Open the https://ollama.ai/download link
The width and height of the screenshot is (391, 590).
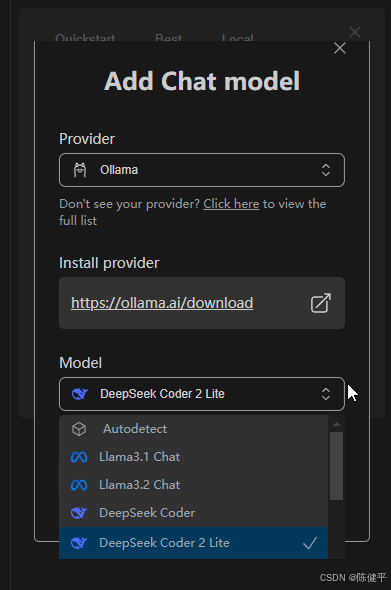[162, 303]
